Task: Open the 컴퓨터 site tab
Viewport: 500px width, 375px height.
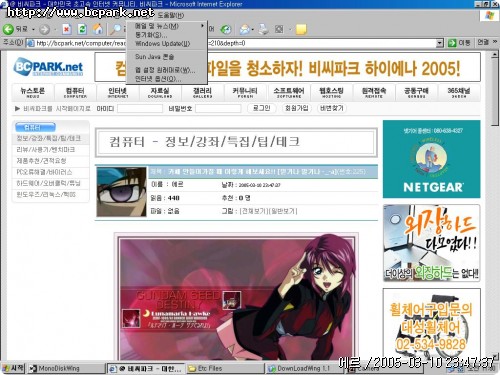Action: click(x=75, y=93)
